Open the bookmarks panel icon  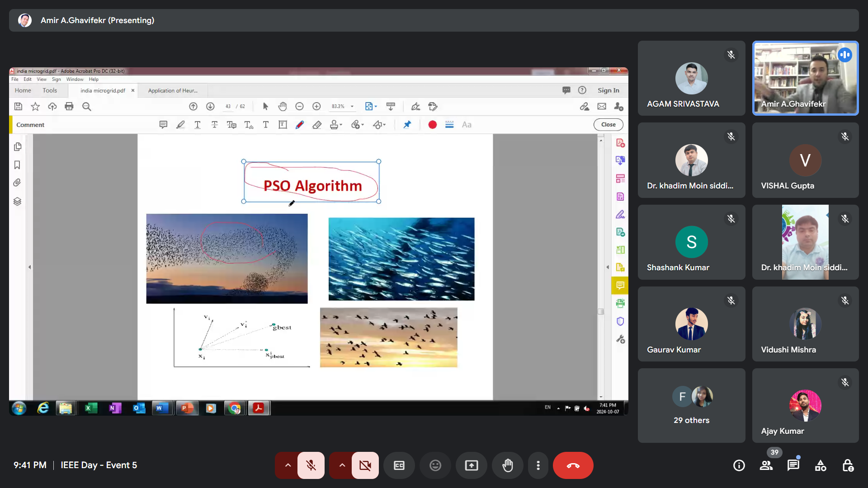pos(17,165)
